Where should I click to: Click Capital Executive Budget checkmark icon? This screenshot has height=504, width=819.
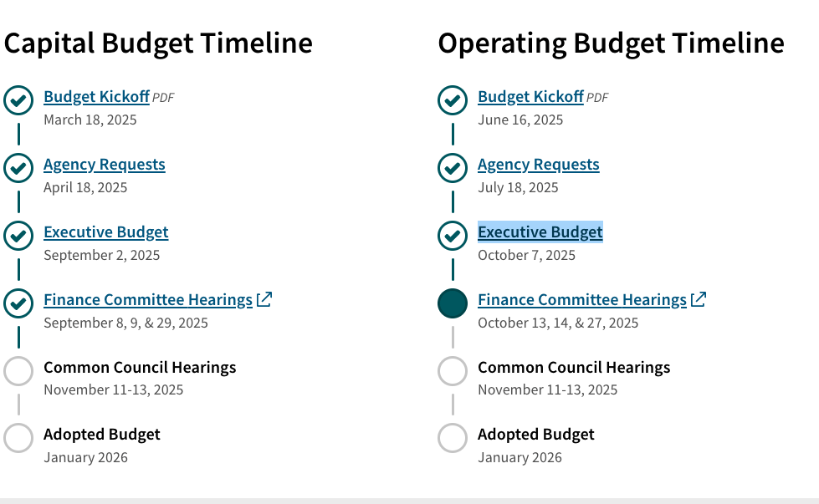[x=18, y=236]
